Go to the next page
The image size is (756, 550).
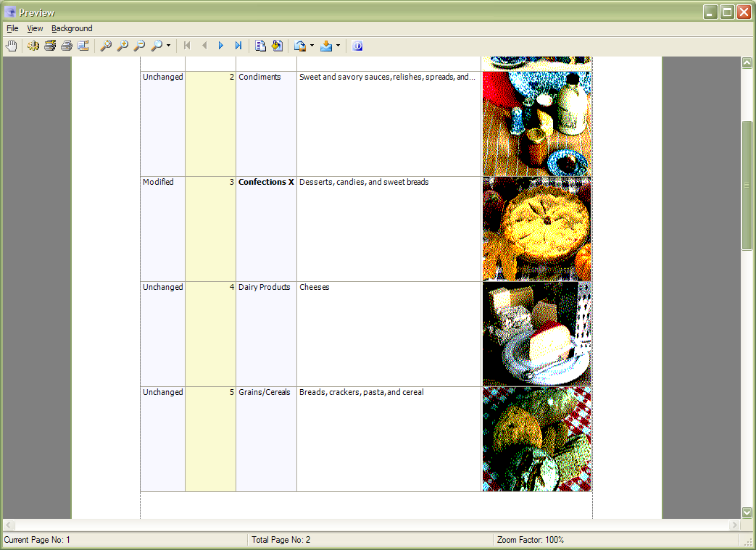pyautogui.click(x=221, y=46)
